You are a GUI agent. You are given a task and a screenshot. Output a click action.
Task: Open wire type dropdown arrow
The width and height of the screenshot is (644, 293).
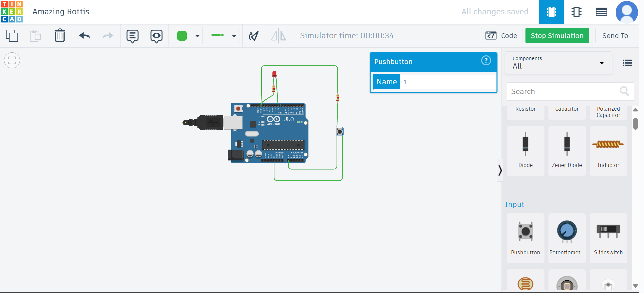[x=234, y=36]
